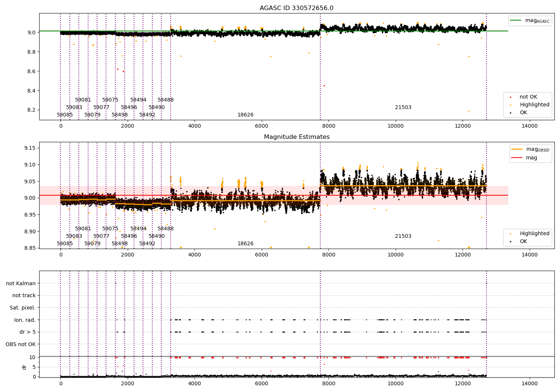Viewport: 560px width, 392px height.
Task: Click obsid label 21503 in the AGASC ID plot
Action: pyautogui.click(x=403, y=108)
